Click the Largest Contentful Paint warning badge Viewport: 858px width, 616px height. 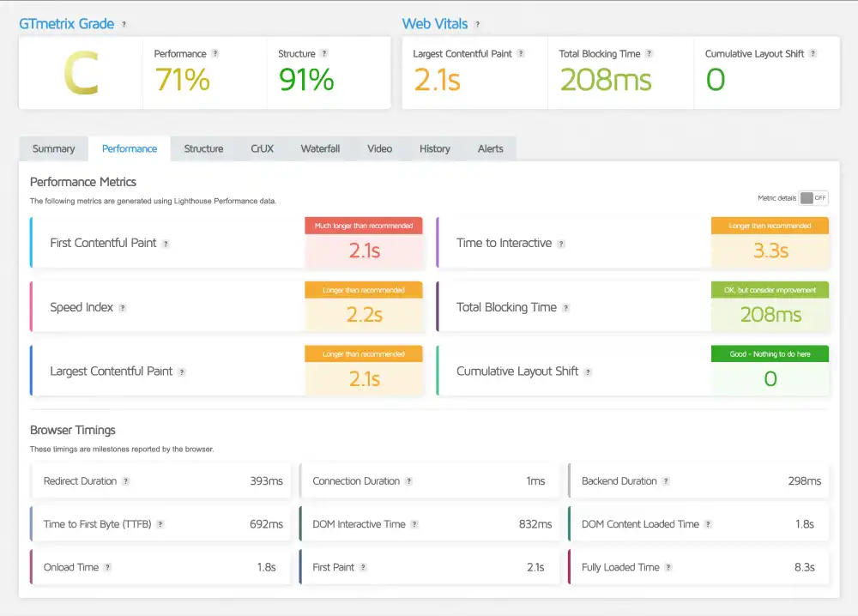tap(364, 353)
